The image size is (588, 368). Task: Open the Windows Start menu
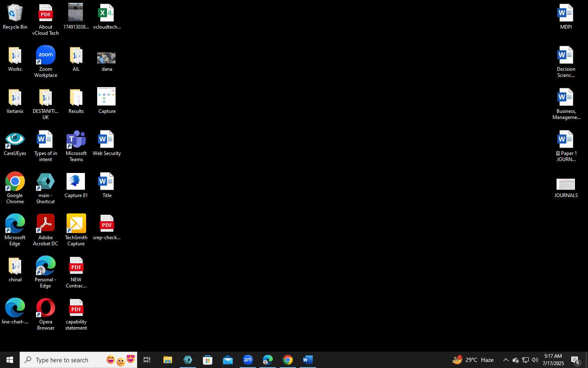(x=10, y=360)
